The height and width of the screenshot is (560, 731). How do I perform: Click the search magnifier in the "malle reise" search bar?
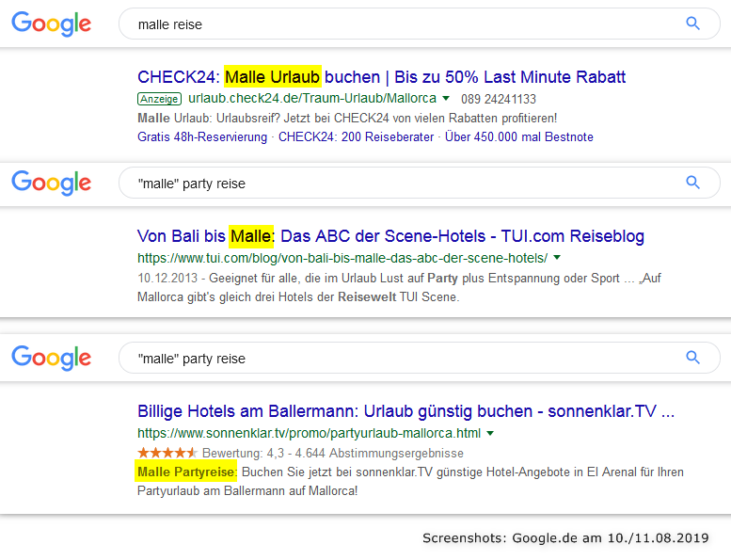pyautogui.click(x=693, y=24)
